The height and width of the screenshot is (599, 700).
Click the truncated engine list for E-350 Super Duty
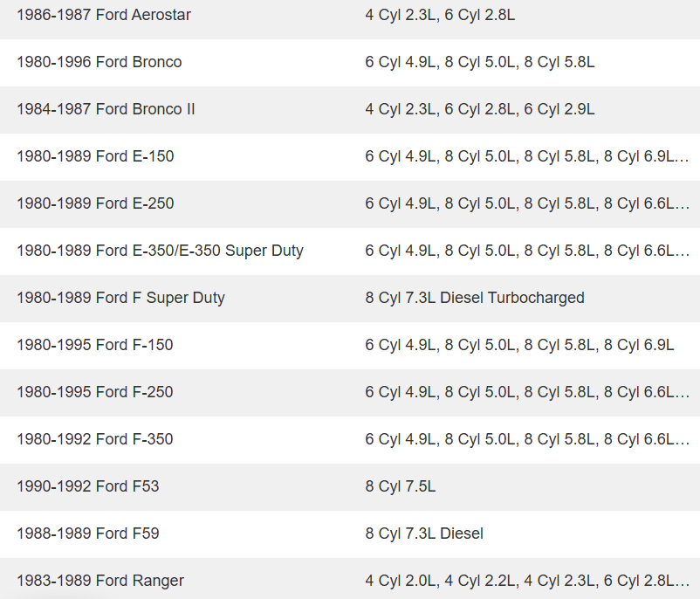pyautogui.click(x=527, y=251)
